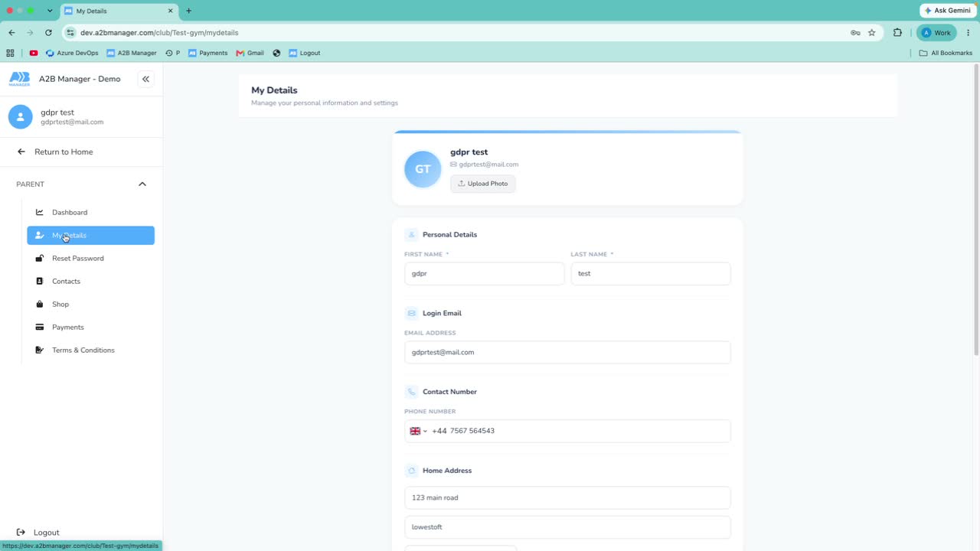This screenshot has width=980, height=551.
Task: Click the A2B Manager logo
Action: 20,79
